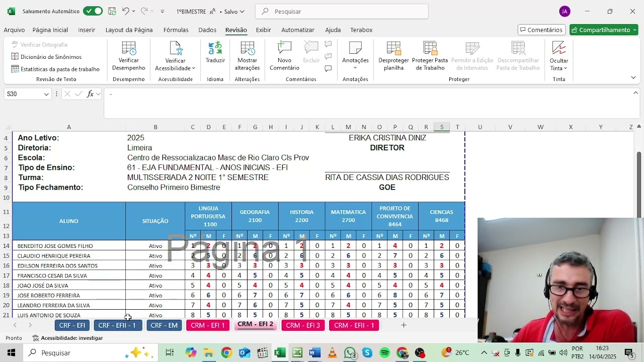Click the insert function fx icon

pos(91,94)
